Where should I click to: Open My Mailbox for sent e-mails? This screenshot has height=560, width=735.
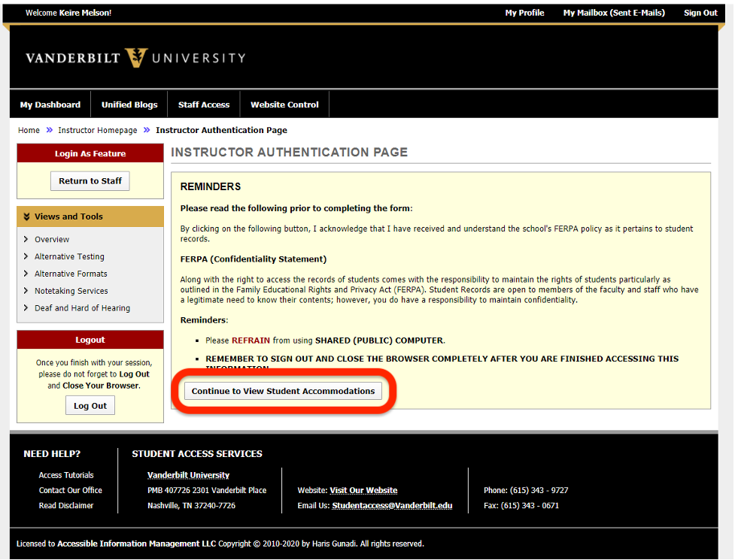(x=614, y=13)
